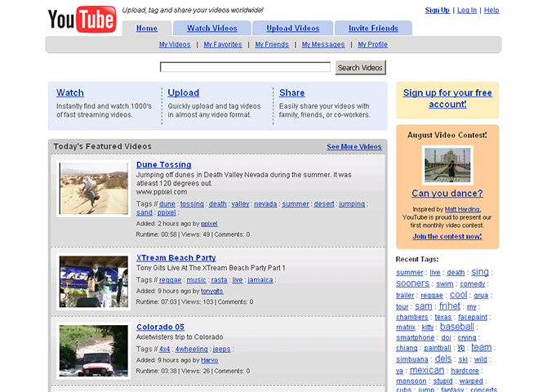Select the monsoon recent tag

(411, 381)
